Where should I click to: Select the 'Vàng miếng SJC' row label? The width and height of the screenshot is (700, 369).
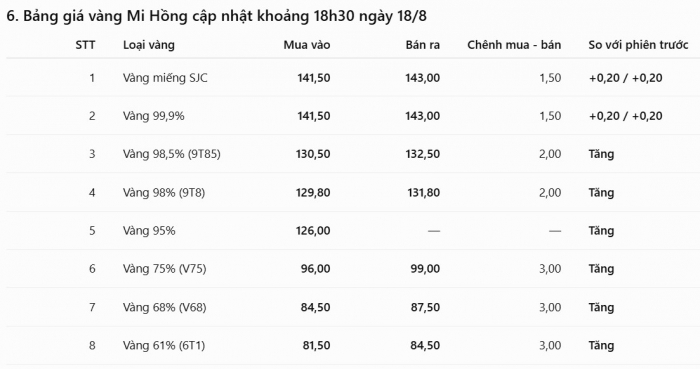point(165,78)
